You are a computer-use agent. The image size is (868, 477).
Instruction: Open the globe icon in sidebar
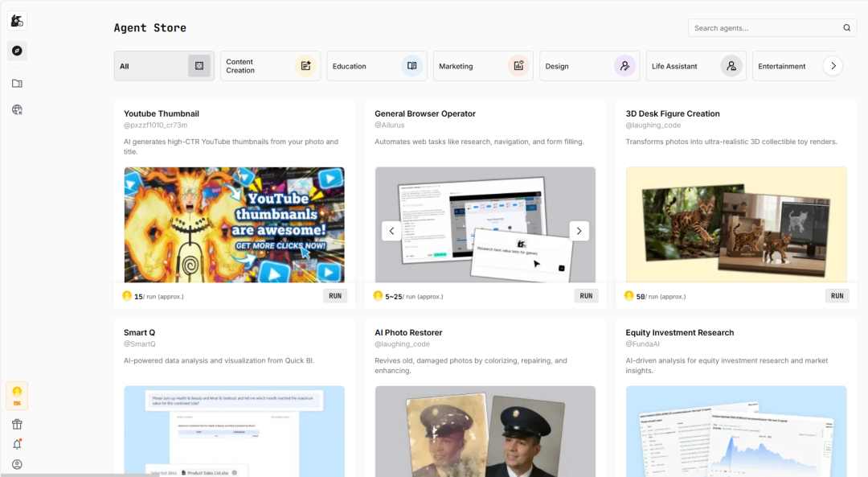pos(17,109)
